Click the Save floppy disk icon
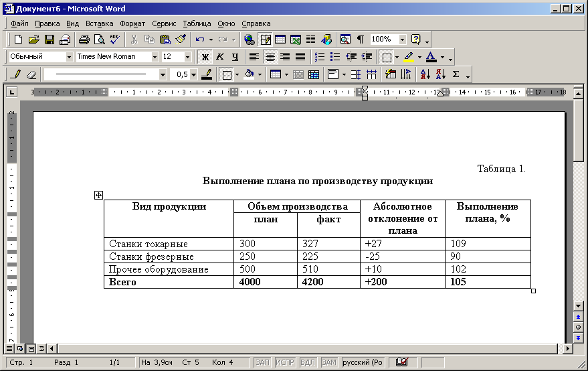Screen dimensions: 588x371 tap(50, 39)
